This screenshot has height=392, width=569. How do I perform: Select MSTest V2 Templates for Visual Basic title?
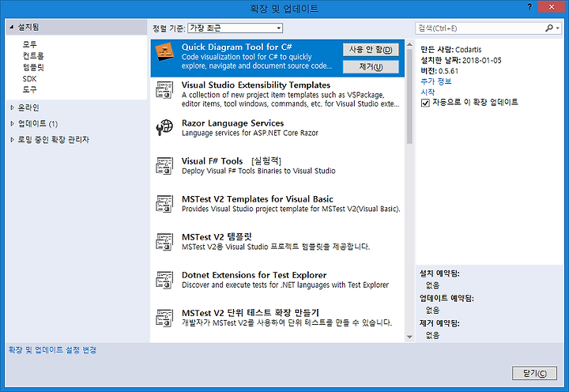[258, 199]
